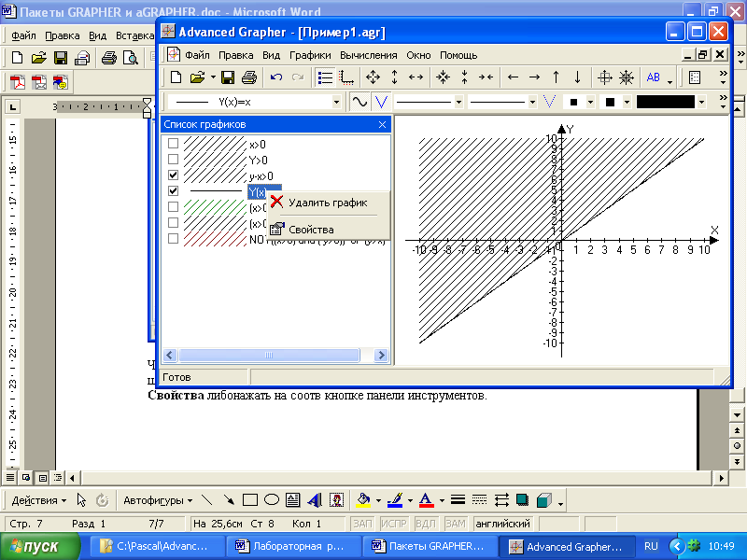This screenshot has height=560, width=747.
Task: Click the black graph color swatch
Action: point(666,102)
